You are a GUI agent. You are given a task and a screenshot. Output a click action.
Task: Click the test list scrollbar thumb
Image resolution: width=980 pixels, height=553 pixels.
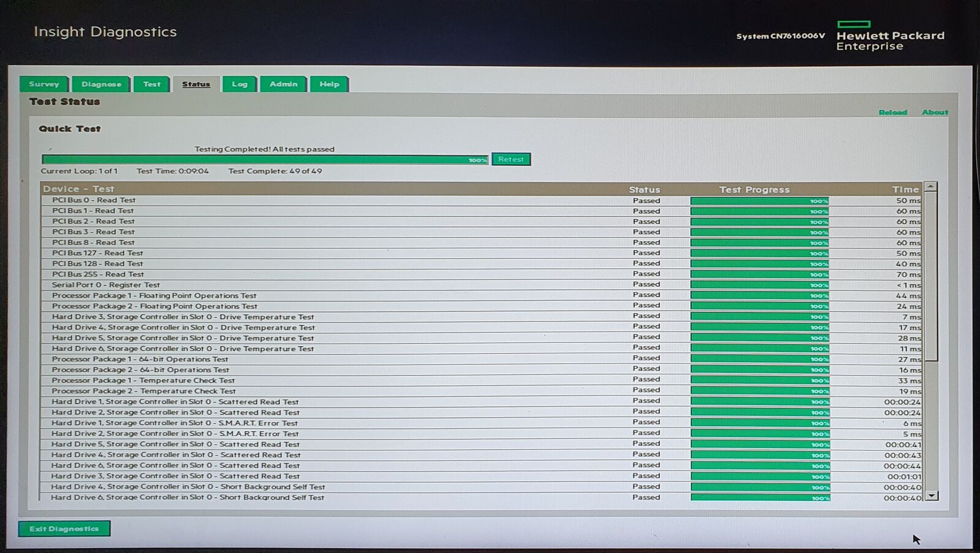[x=931, y=276]
